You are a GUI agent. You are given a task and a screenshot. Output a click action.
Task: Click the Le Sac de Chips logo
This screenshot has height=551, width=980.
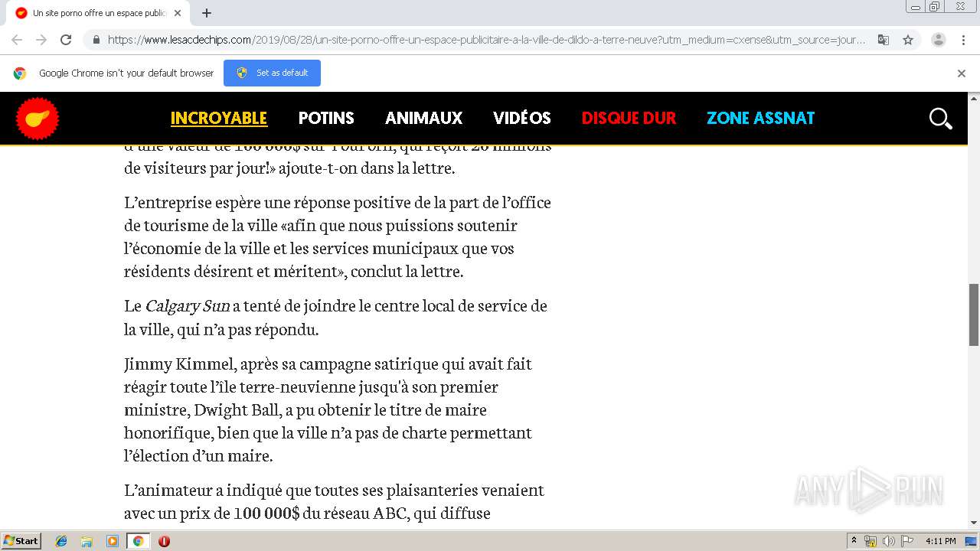pyautogui.click(x=37, y=119)
